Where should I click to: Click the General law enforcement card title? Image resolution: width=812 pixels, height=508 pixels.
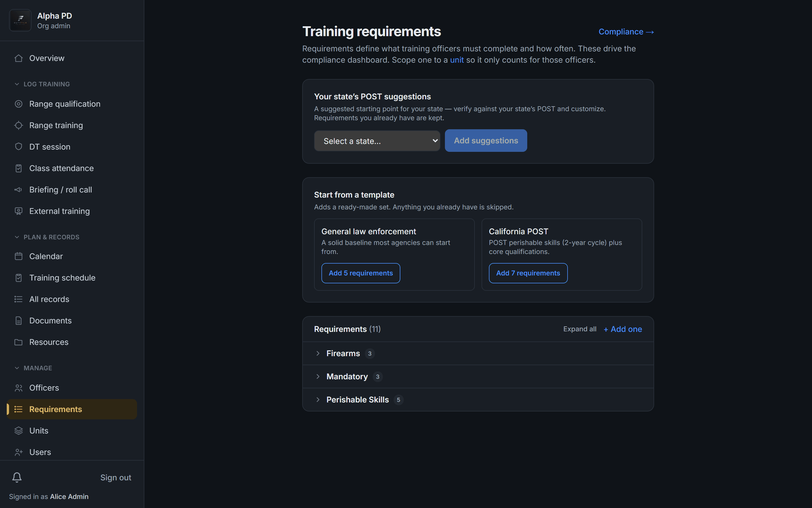pyautogui.click(x=369, y=231)
